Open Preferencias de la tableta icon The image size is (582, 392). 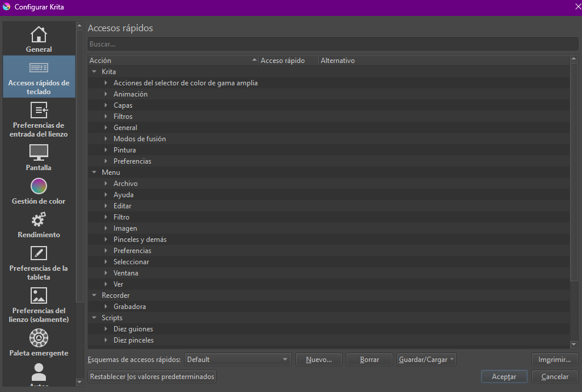tap(39, 253)
